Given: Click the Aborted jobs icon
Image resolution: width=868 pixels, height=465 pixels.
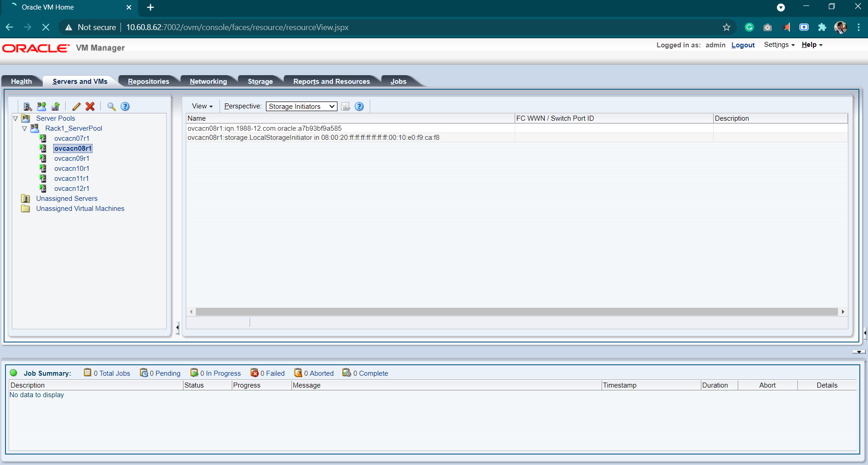Looking at the screenshot, I should [298, 373].
